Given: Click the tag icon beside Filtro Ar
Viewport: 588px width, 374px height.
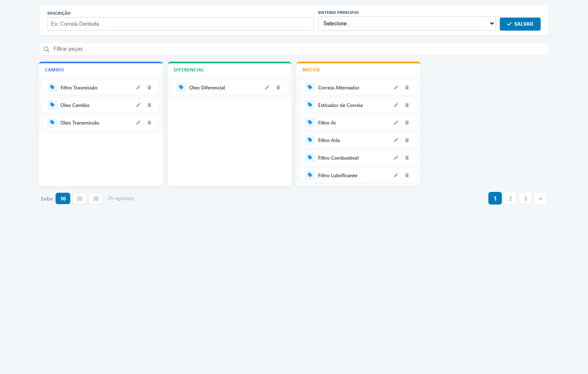Looking at the screenshot, I should pos(310,122).
